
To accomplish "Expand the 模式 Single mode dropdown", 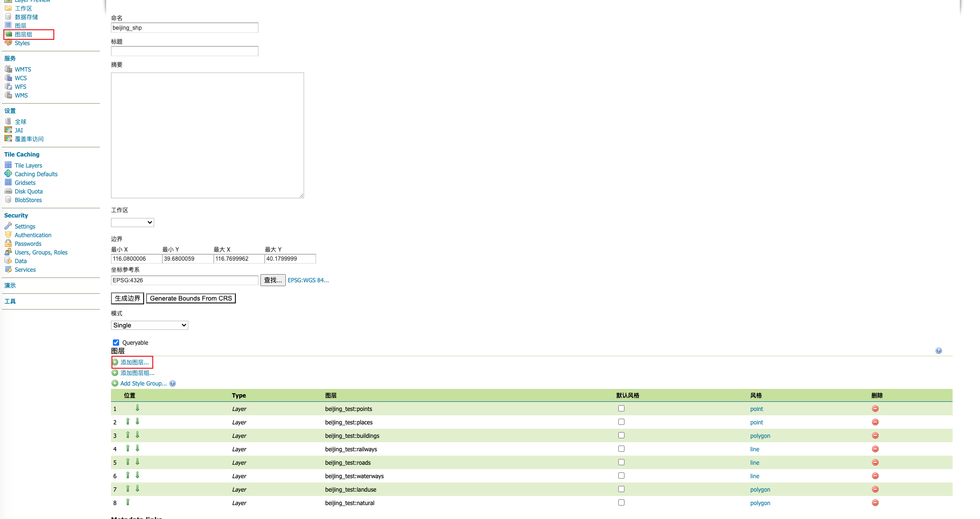I will [149, 325].
